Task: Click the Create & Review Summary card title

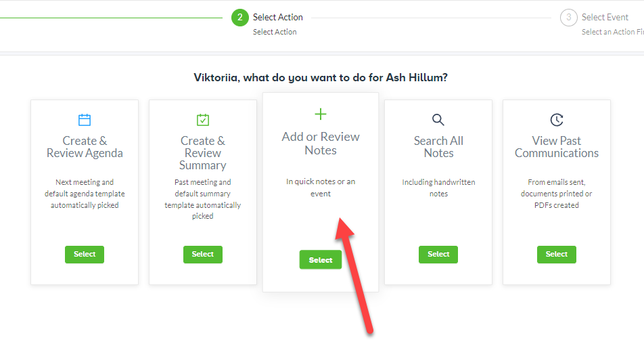Action: coord(203,153)
